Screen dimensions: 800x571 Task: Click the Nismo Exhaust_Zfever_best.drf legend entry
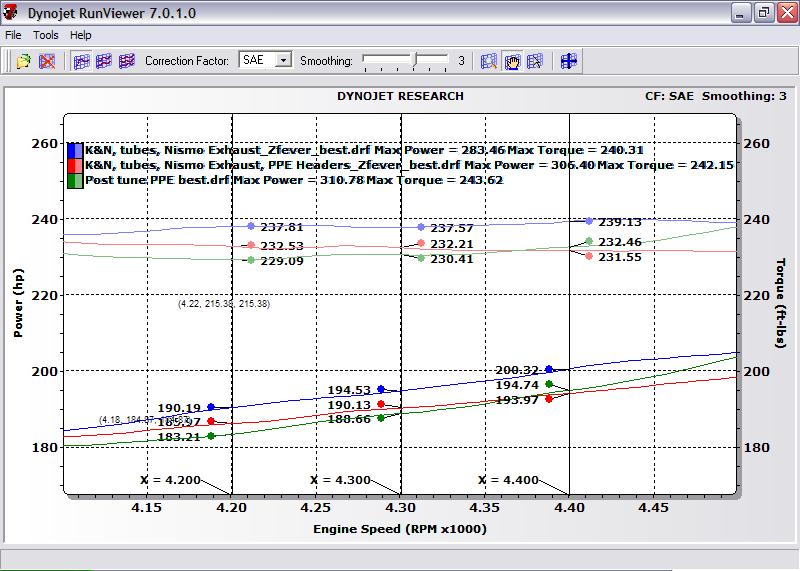pyautogui.click(x=364, y=150)
